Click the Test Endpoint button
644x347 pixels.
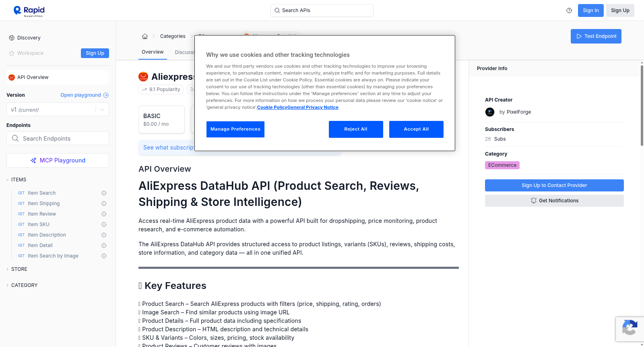coord(596,36)
